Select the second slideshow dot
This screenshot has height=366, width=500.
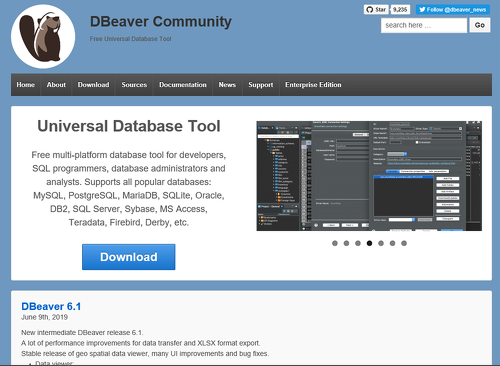[346, 243]
